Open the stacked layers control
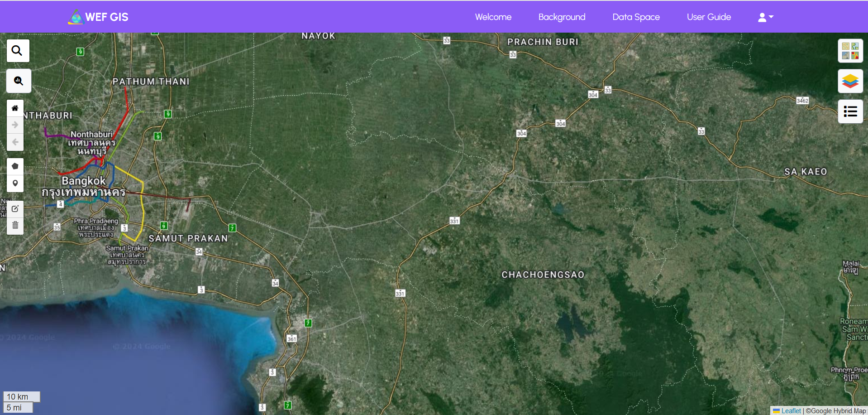Image resolution: width=868 pixels, height=415 pixels. pos(850,81)
